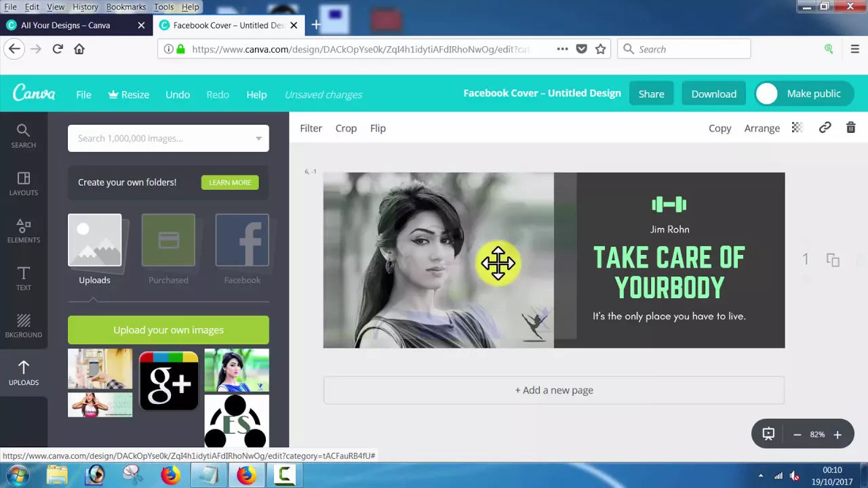
Task: Open the Uploads folder
Action: point(94,249)
